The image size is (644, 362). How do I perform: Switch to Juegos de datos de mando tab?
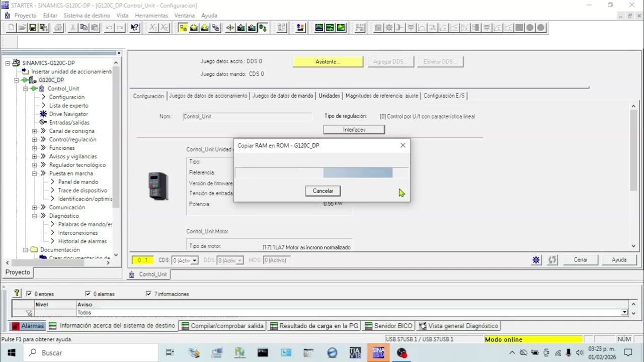click(283, 96)
